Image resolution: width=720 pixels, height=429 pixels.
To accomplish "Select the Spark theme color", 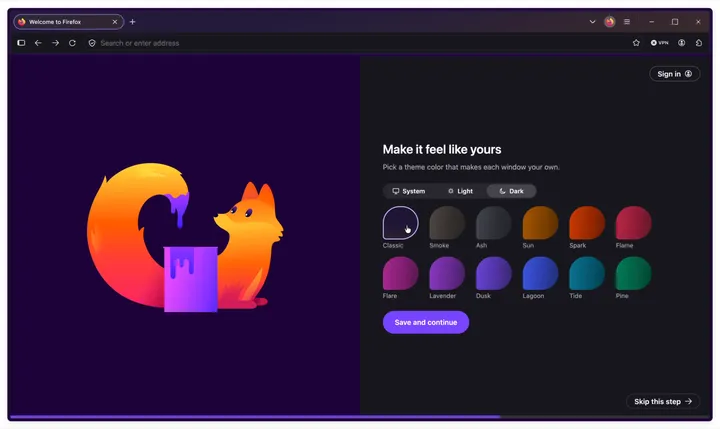I will tap(587, 223).
